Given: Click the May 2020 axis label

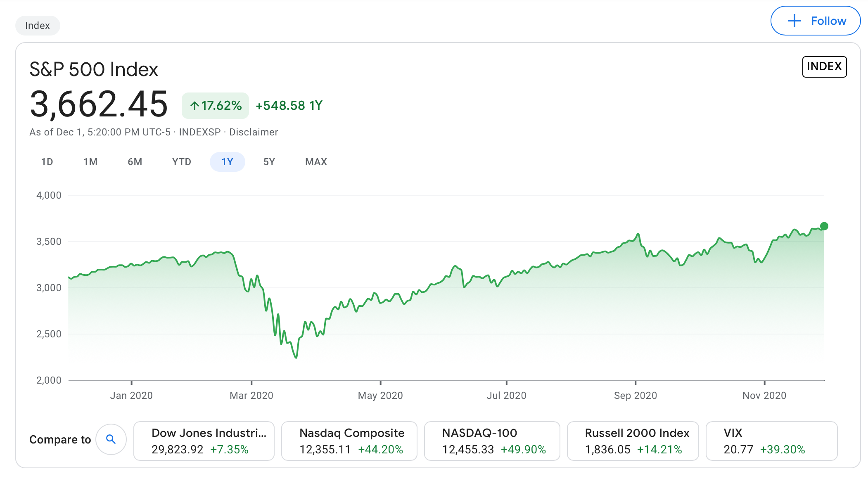Looking at the screenshot, I should [x=380, y=396].
